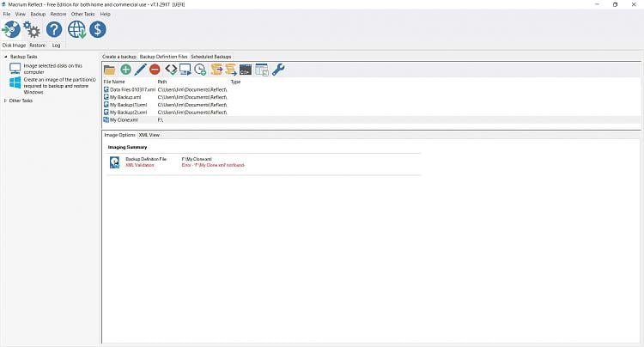Select Data Files 010317.xml file name
Viewport: 644px width, 347px height.
[132, 89]
